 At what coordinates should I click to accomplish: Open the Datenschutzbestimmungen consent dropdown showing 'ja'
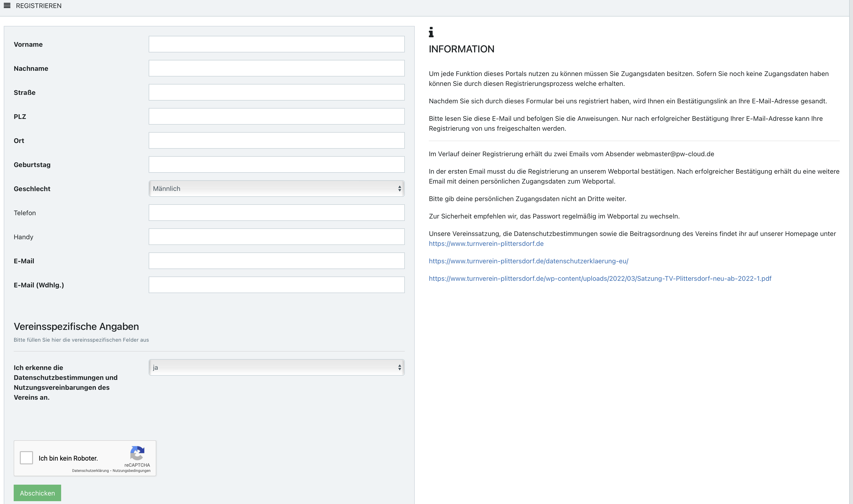click(x=277, y=367)
